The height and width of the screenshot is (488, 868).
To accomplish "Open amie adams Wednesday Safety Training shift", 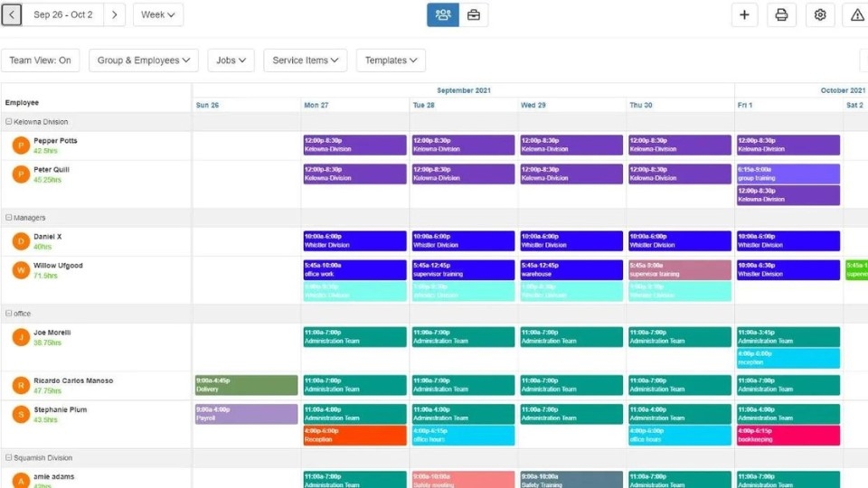I will point(571,480).
